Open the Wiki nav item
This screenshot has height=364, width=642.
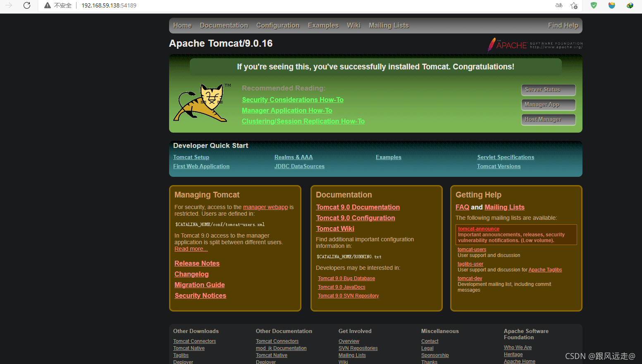tap(353, 26)
